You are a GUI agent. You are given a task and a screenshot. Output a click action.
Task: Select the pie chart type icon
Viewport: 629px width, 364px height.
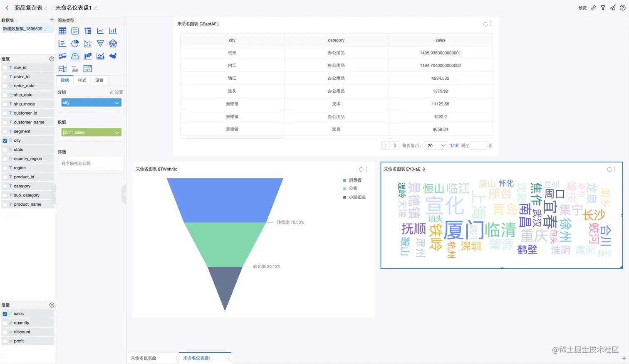pos(75,43)
